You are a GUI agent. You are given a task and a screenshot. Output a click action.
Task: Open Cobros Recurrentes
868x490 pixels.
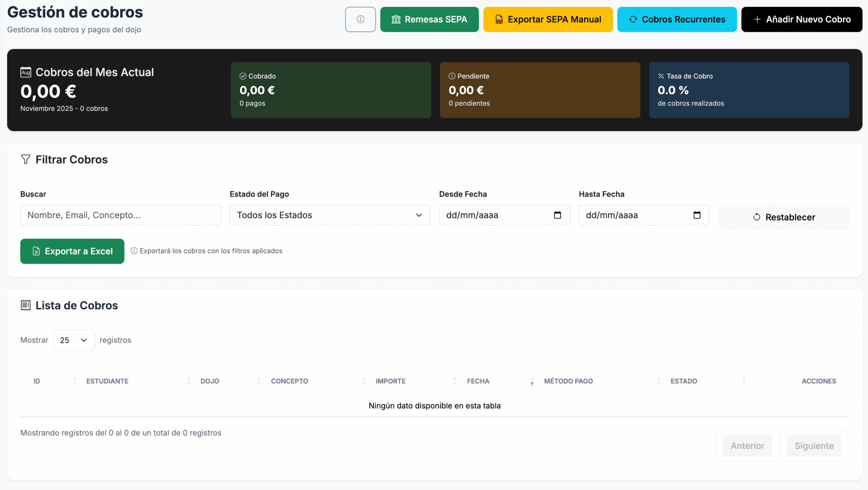pos(676,19)
